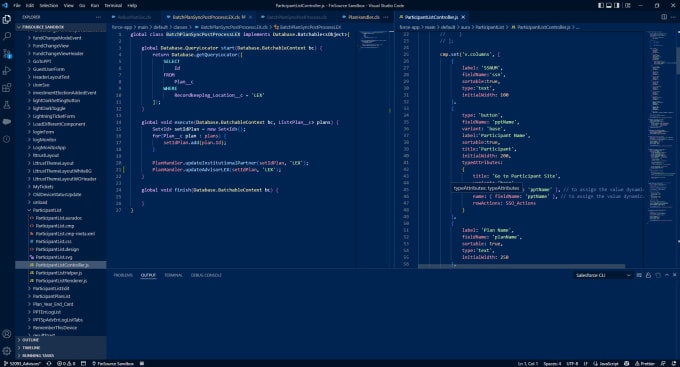Click the Explorer more actions ellipsis
The image size is (680, 367).
tap(98, 17)
